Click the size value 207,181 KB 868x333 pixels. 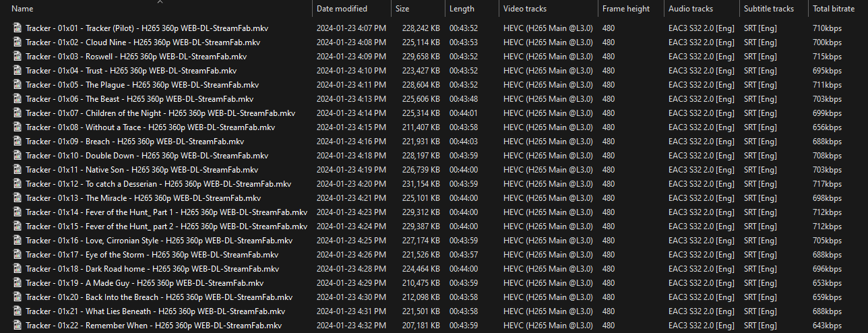[x=421, y=326]
